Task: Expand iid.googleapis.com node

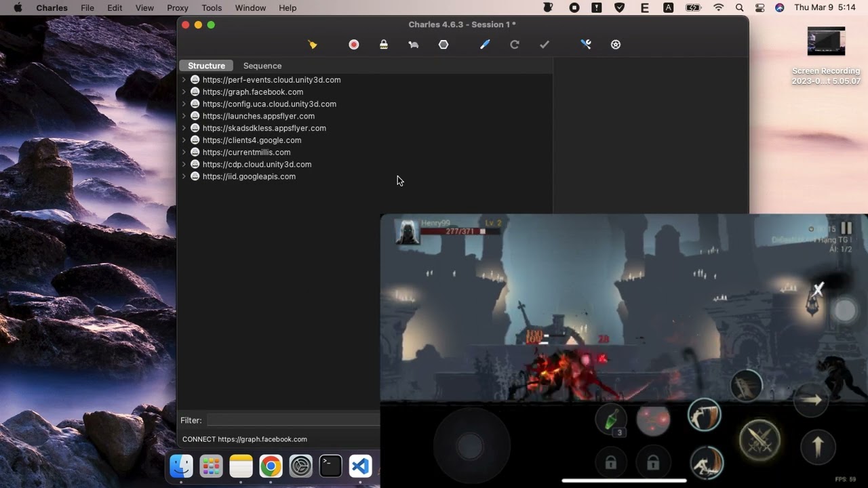Action: coord(184,177)
